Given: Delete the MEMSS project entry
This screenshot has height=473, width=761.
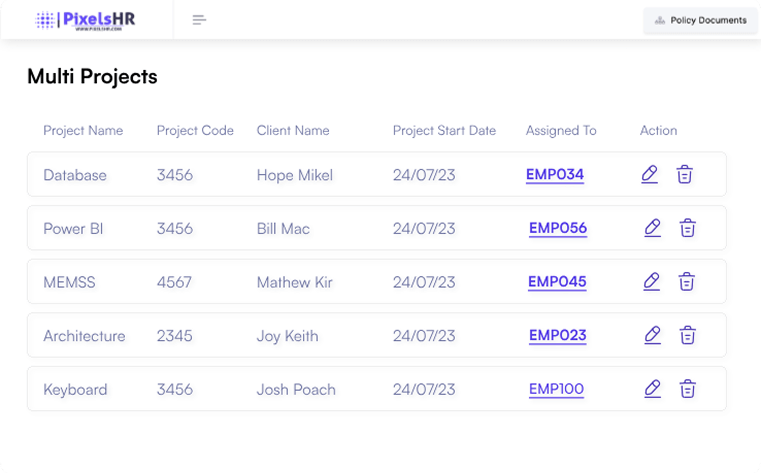Looking at the screenshot, I should 687,282.
